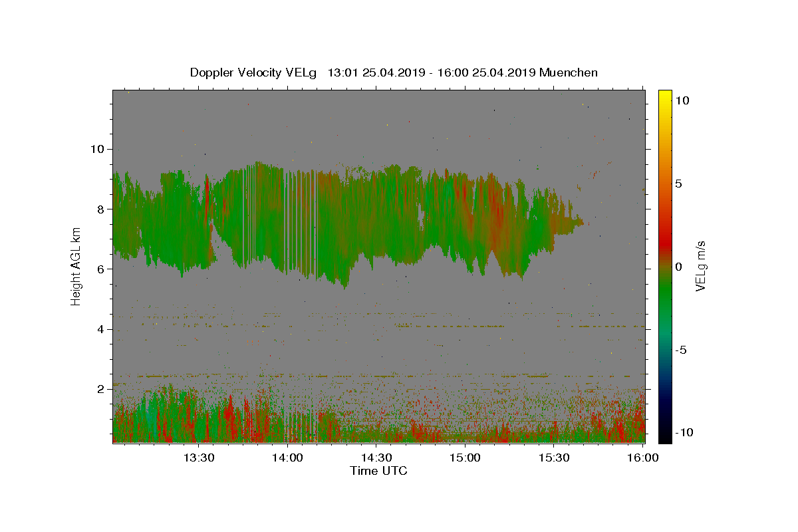Image resolution: width=798 pixels, height=532 pixels.
Task: Click the colorbar 5 tick label
Action: point(678,184)
